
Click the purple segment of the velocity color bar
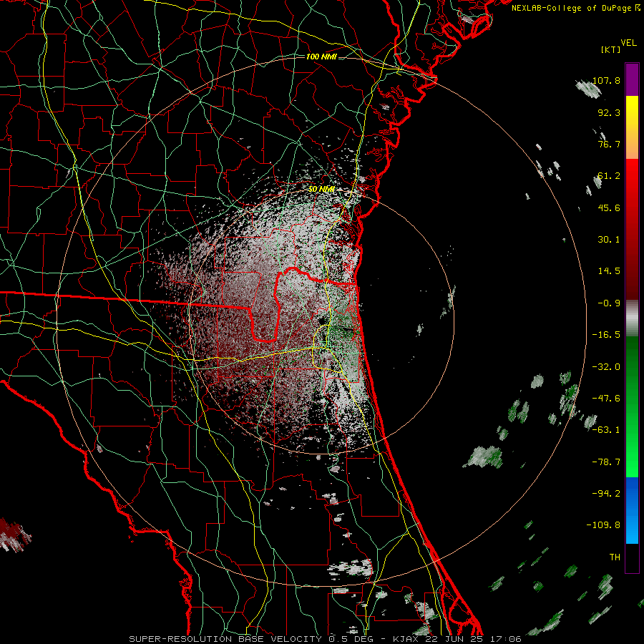click(632, 79)
